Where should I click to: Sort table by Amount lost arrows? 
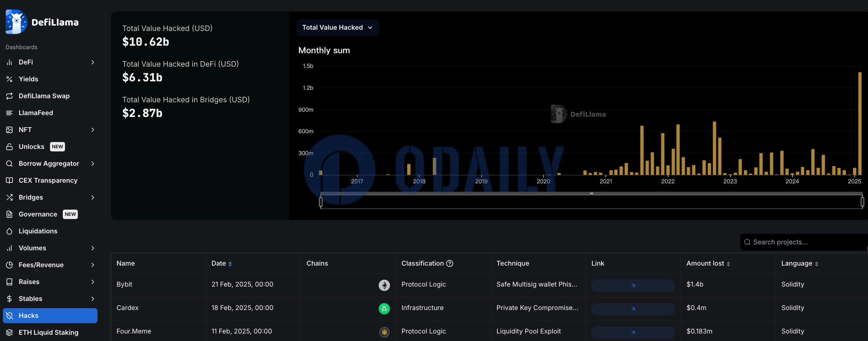(729, 264)
